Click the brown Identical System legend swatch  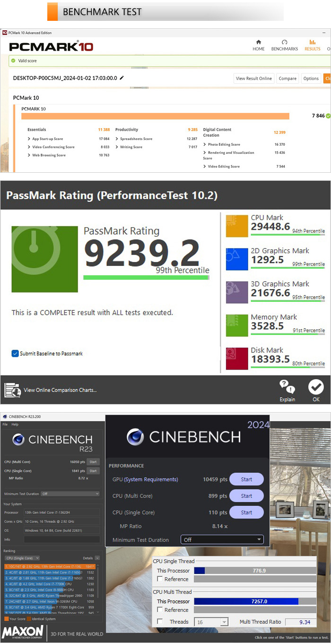click(x=29, y=618)
